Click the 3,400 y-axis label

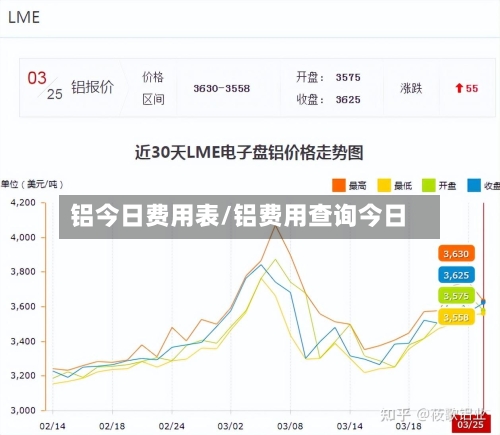[x=23, y=341]
